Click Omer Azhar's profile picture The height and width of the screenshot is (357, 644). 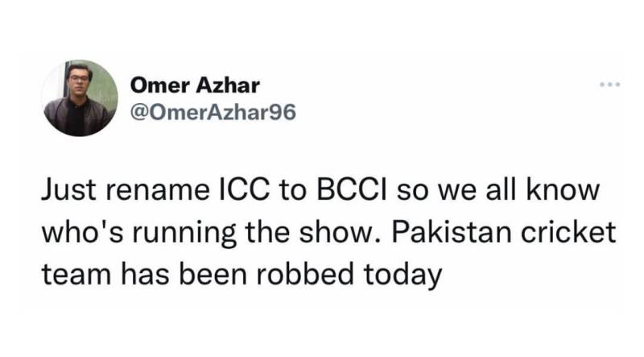[80, 98]
